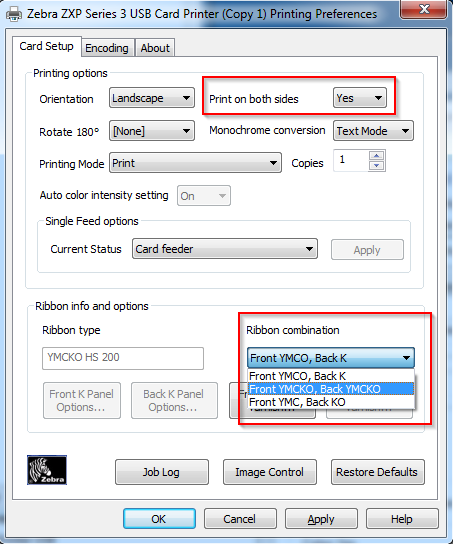The height and width of the screenshot is (544, 453).
Task: Open the Job Log
Action: pyautogui.click(x=162, y=472)
